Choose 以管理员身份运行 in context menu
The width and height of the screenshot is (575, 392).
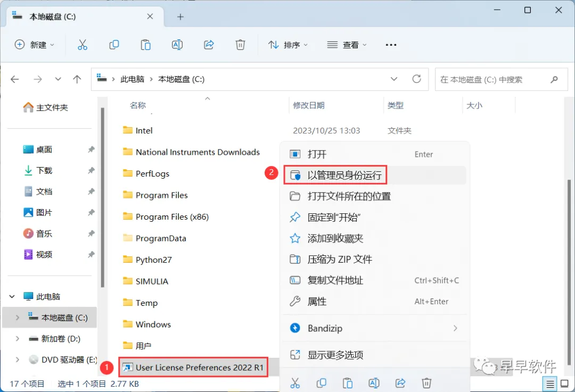[x=375, y=175]
